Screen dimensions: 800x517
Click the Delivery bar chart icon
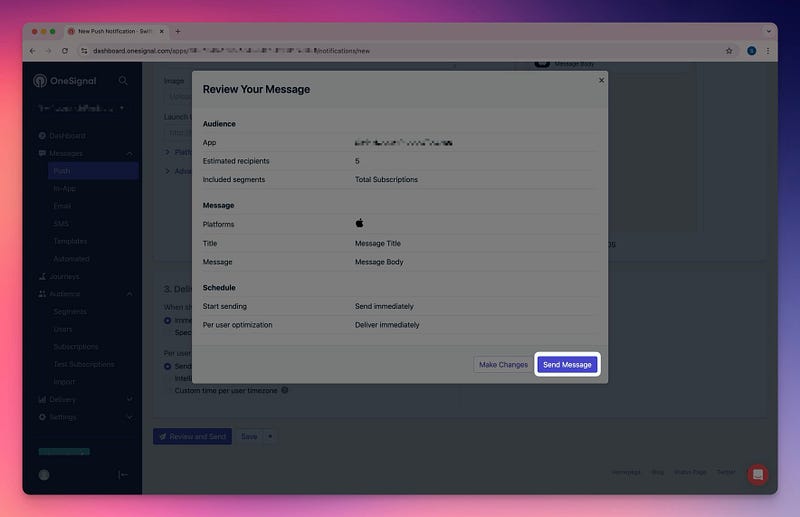pyautogui.click(x=42, y=399)
